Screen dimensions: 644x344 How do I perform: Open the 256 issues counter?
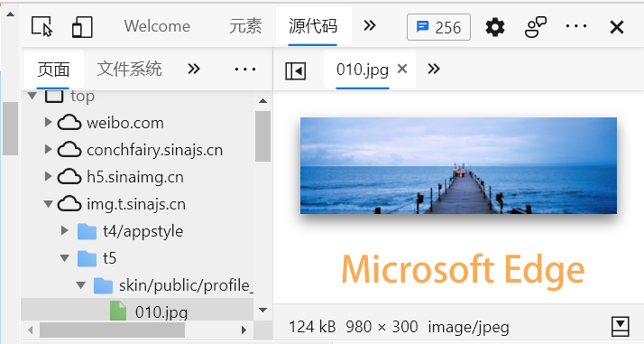pyautogui.click(x=438, y=27)
